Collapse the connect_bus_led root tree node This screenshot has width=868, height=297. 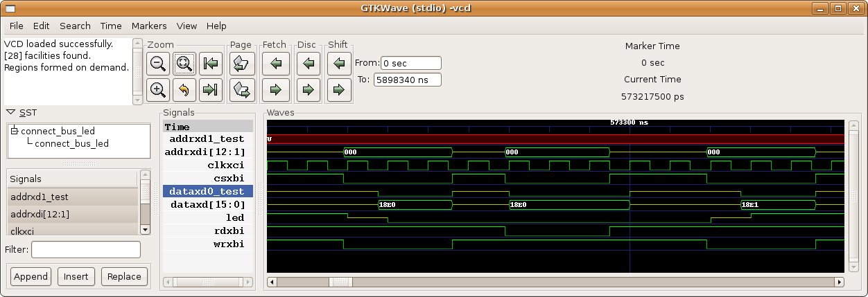pyautogui.click(x=15, y=131)
